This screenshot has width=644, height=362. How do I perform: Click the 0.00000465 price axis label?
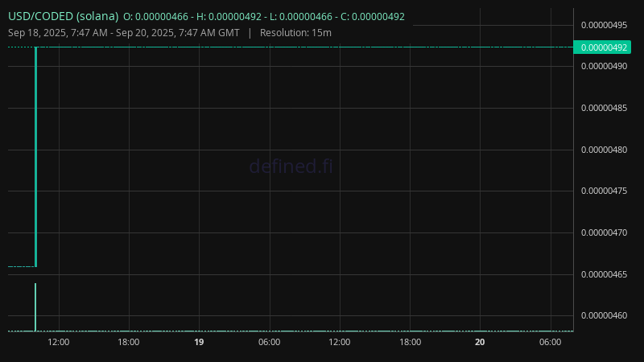point(605,274)
